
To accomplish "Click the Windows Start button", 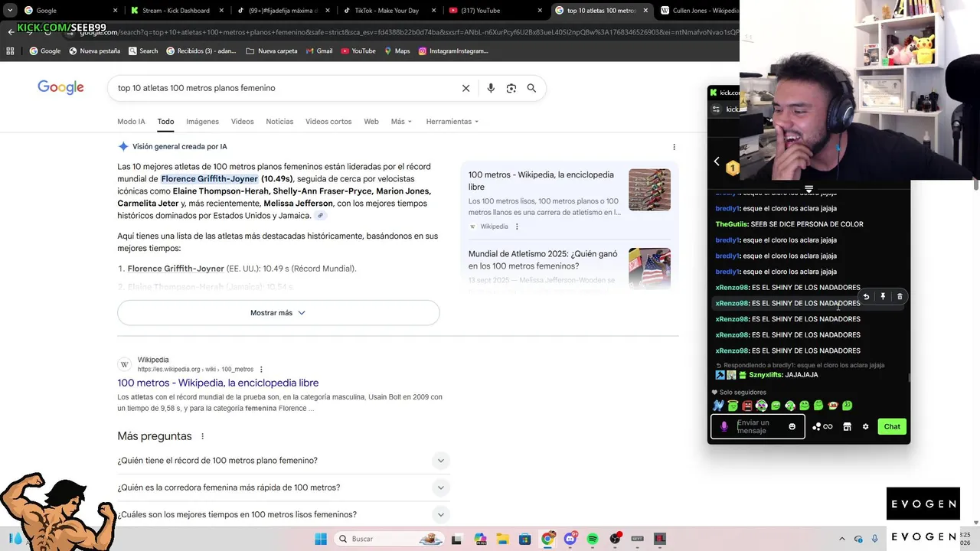I will coord(321,539).
